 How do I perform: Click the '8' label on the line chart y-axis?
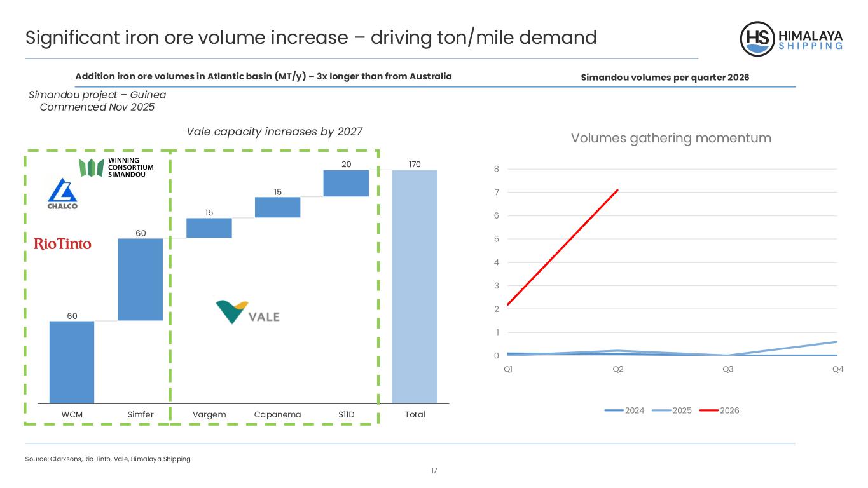click(x=496, y=169)
